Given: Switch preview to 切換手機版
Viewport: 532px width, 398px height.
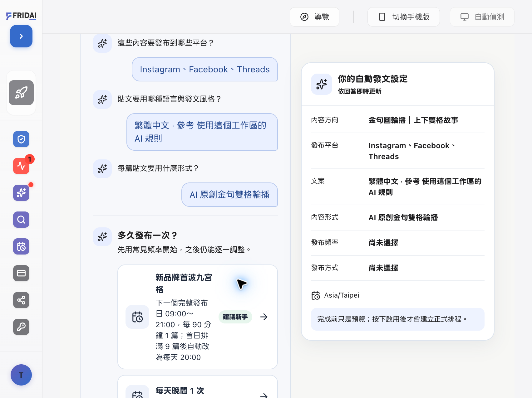Looking at the screenshot, I should click(404, 17).
